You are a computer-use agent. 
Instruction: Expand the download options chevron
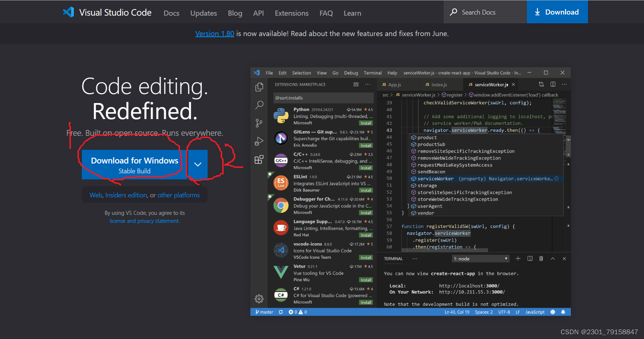coord(198,165)
